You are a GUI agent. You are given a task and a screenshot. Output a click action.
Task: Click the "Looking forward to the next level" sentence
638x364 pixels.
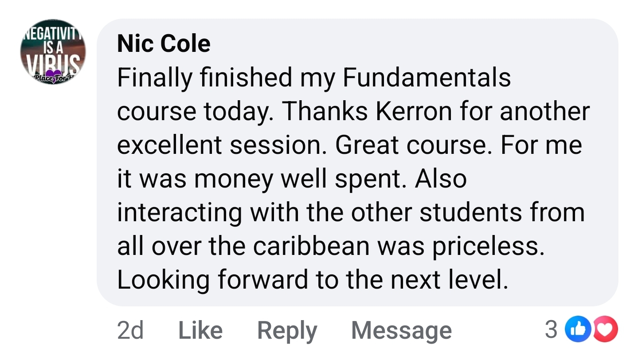click(x=312, y=280)
